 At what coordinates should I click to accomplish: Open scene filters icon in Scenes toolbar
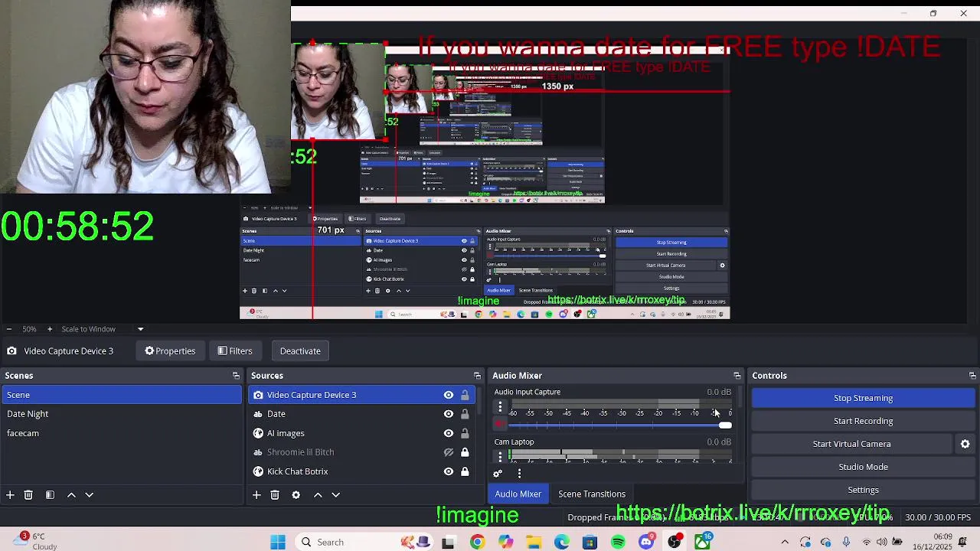50,495
